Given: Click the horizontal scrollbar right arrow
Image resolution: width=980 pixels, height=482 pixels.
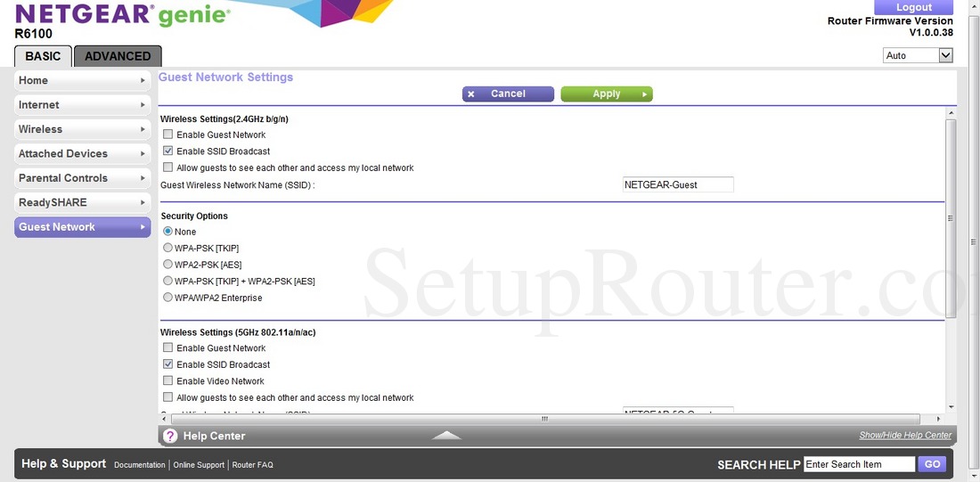Looking at the screenshot, I should tap(938, 418).
